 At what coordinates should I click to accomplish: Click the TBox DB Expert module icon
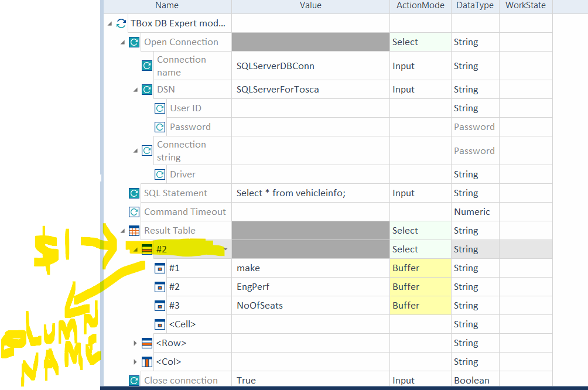[121, 23]
